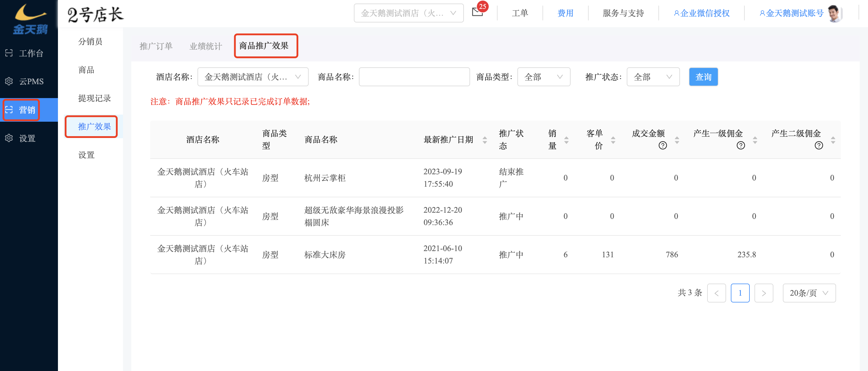Click the 共 3 条 total count text
Screen dimensions: 868x371
pos(690,292)
